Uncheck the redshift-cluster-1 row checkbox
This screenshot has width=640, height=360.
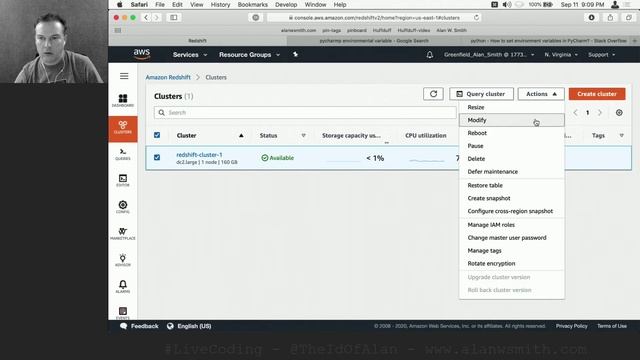pos(157,157)
